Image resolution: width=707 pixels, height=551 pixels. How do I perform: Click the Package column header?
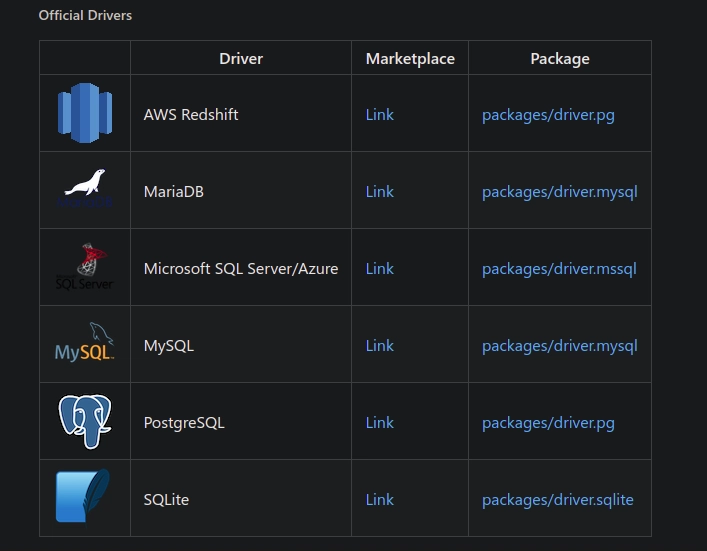tap(560, 59)
